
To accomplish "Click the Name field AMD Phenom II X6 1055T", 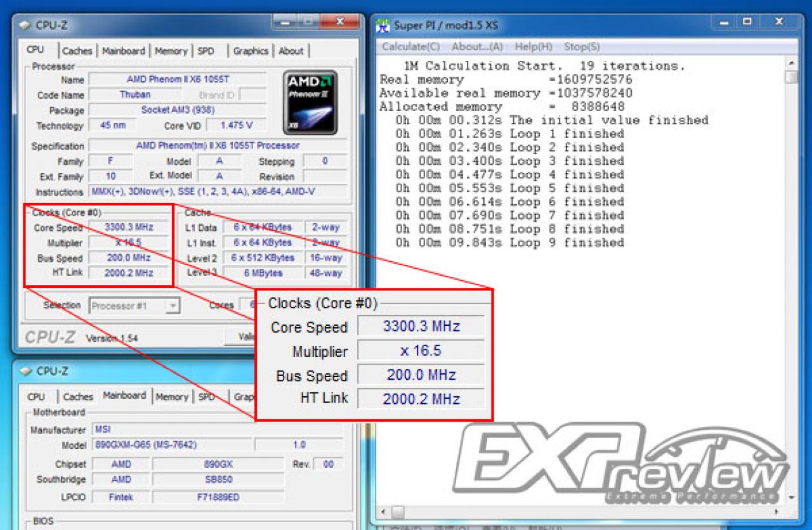I will pyautogui.click(x=177, y=80).
